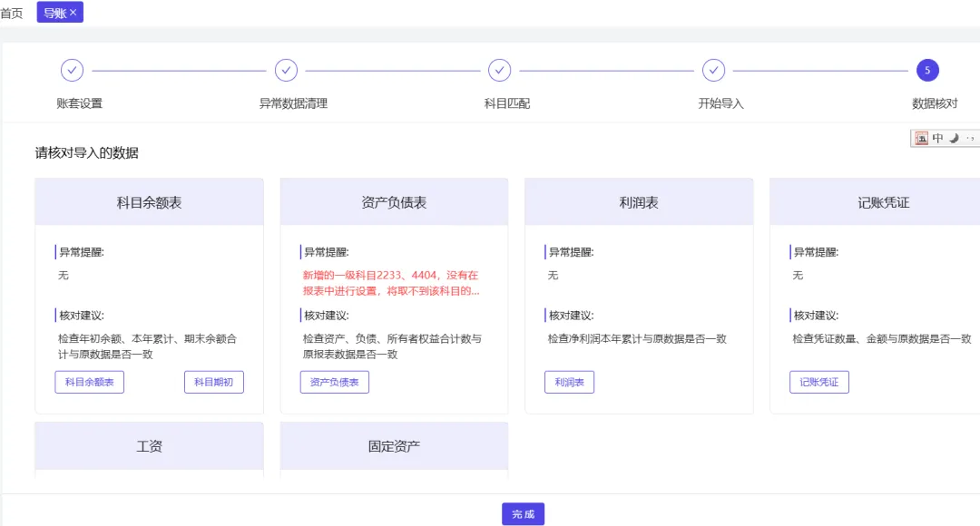Click 检查凭证数量 suggestion text
Image resolution: width=980 pixels, height=526 pixels.
882,338
